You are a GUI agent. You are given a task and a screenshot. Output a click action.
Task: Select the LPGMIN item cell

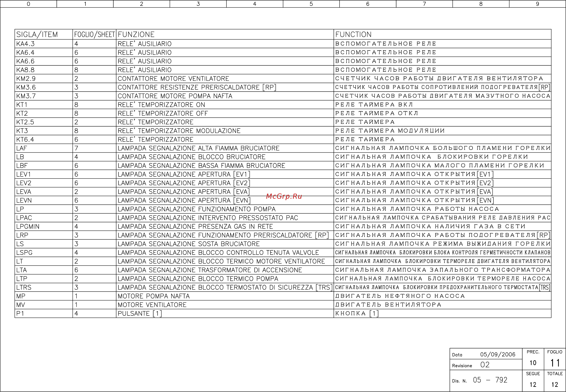(x=44, y=226)
